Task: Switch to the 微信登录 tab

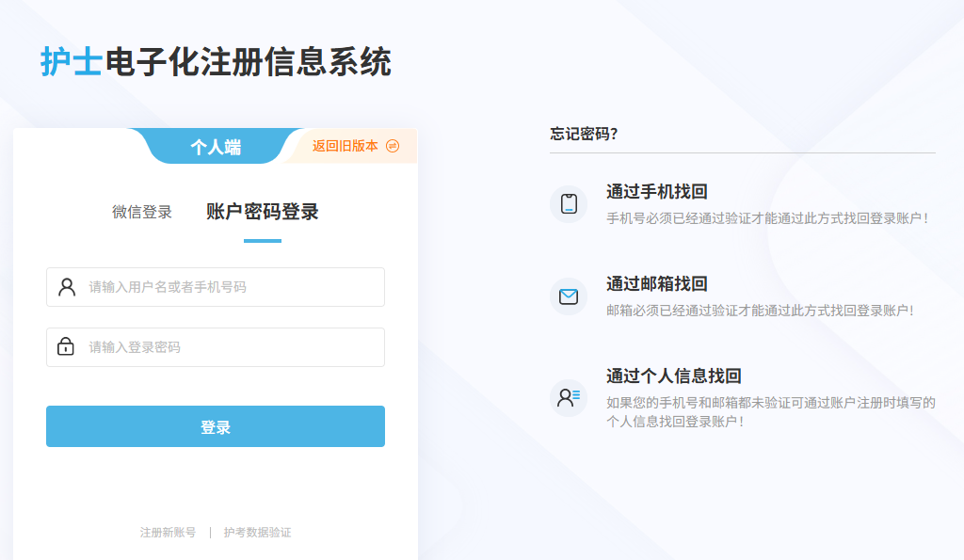Action: tap(142, 213)
